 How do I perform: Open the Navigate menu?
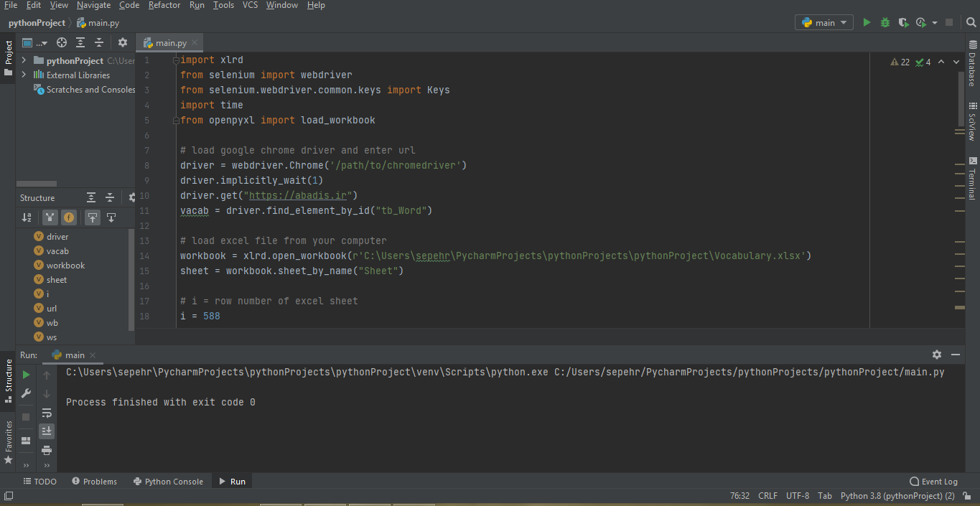click(x=94, y=5)
